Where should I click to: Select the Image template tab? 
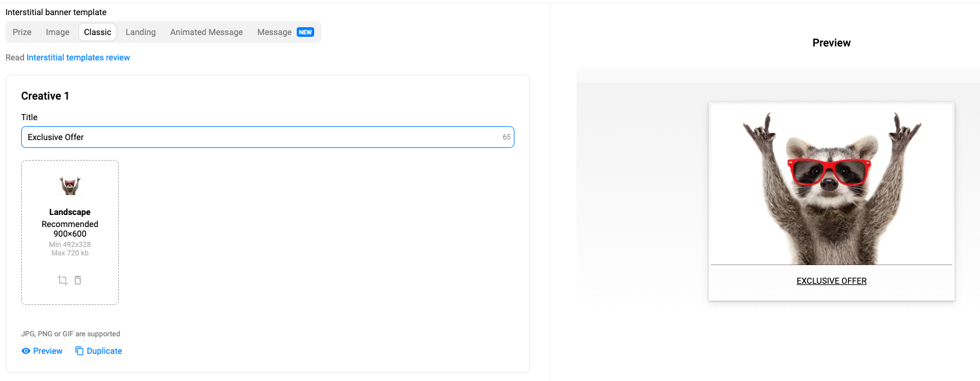click(x=58, y=32)
